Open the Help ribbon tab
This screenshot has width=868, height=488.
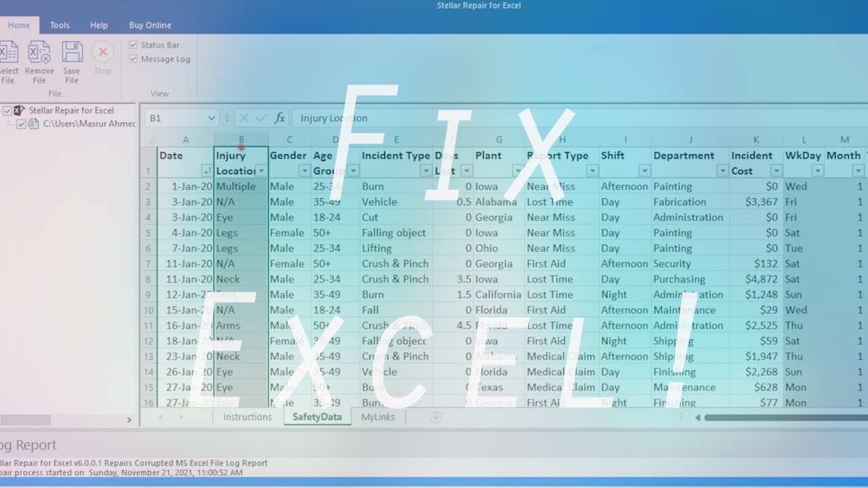click(x=99, y=25)
